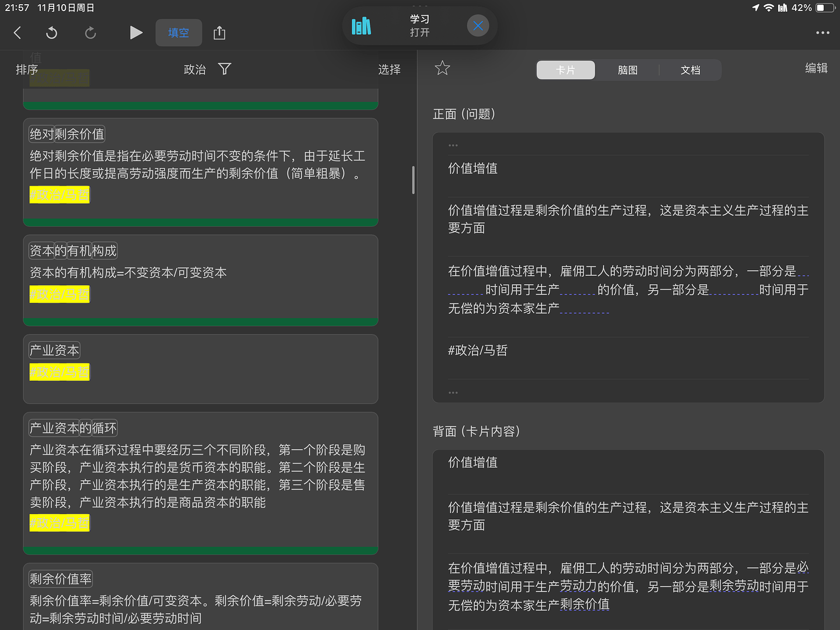Select the 产业资本的循环 card
840x630 pixels.
pyautogui.click(x=201, y=483)
